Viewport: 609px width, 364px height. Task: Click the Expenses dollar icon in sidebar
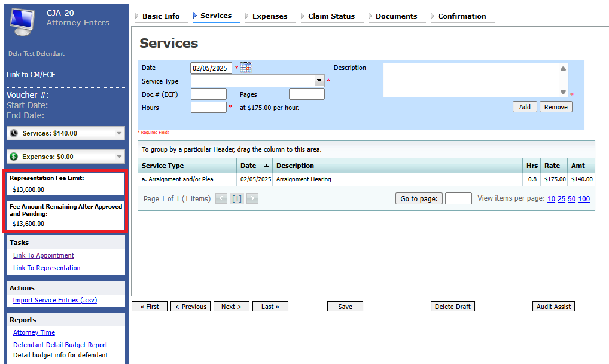[x=14, y=157]
